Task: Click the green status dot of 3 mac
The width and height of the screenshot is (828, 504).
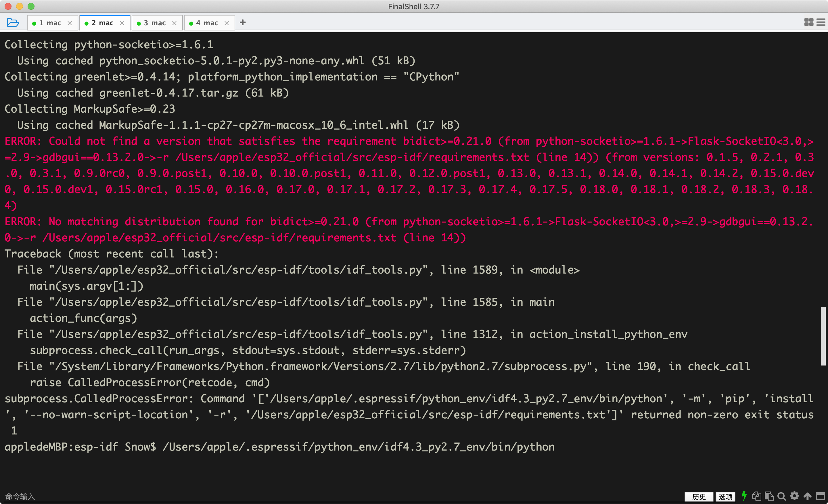Action: coord(139,23)
